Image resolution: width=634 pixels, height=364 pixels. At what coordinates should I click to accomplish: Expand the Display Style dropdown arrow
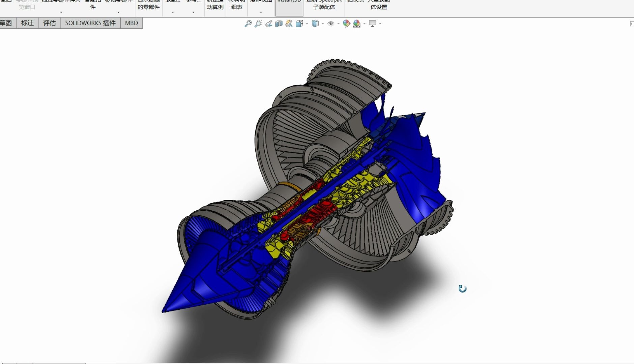(x=323, y=24)
